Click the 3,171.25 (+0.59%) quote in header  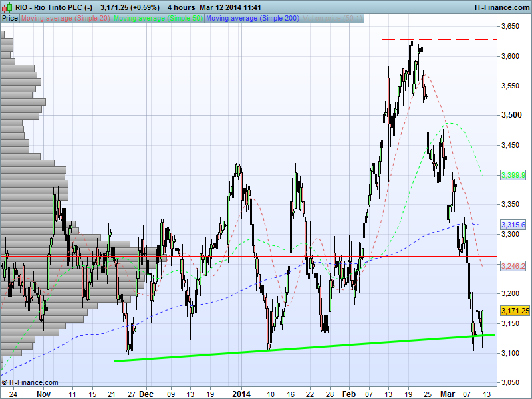(x=130, y=7)
